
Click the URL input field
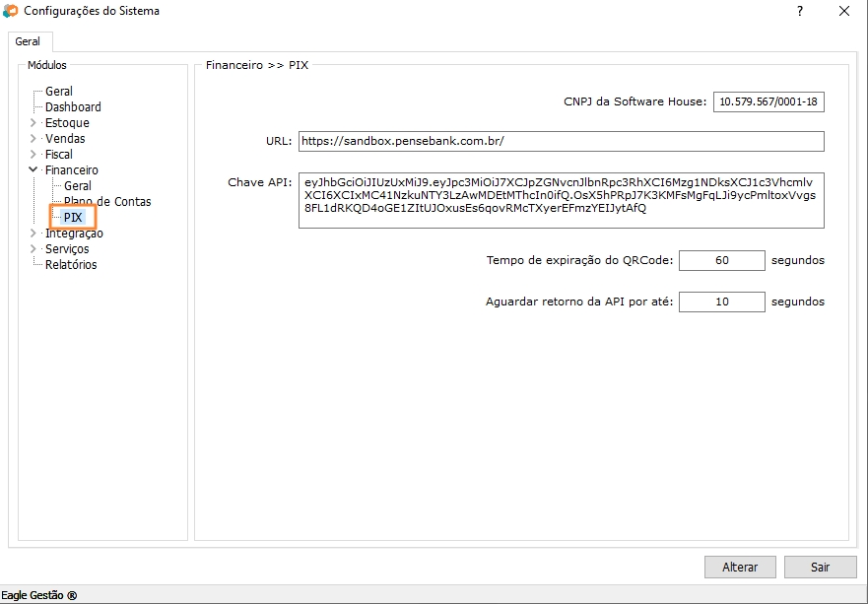pos(562,141)
